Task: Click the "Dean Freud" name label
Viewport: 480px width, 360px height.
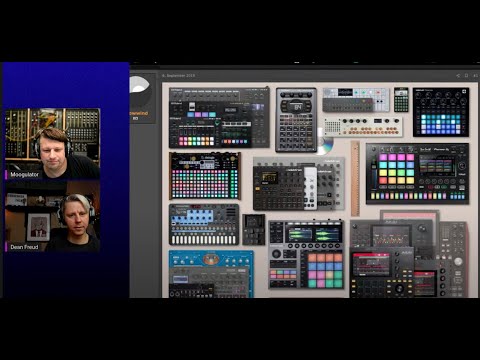Action: click(24, 247)
